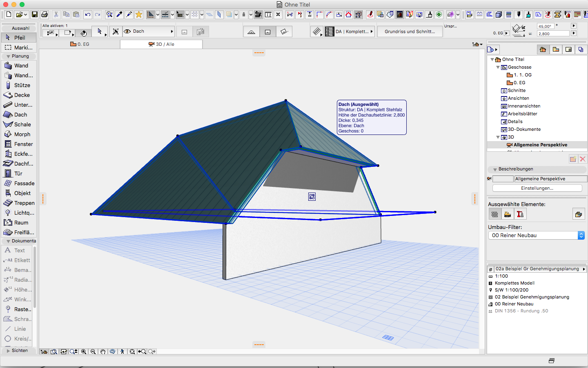Open the Umbau-Filter dropdown
The image size is (588, 368).
pos(537,235)
